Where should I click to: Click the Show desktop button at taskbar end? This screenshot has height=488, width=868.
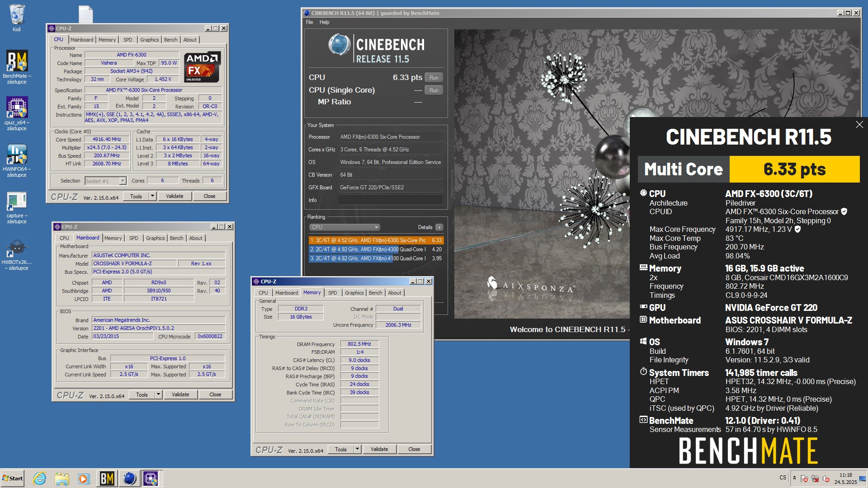863,479
